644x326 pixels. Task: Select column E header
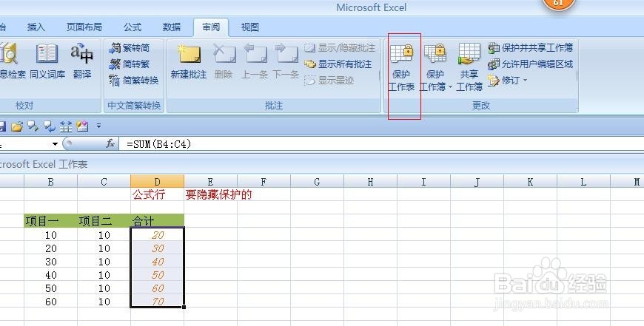tap(210, 182)
